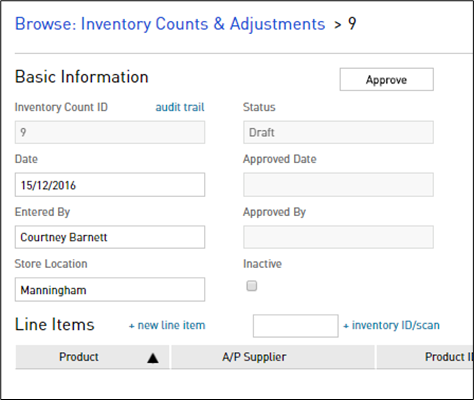Click the Approved By label
474x400 pixels.
click(x=274, y=212)
